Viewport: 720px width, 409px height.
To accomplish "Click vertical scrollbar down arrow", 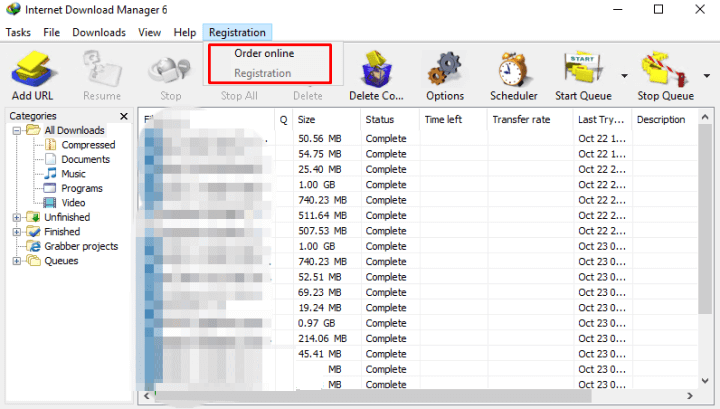I will click(705, 381).
